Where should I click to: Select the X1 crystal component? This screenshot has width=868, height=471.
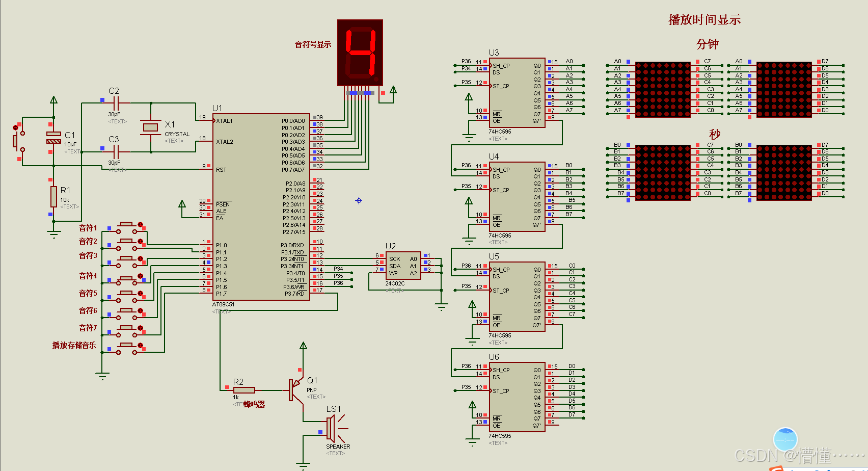[x=150, y=127]
